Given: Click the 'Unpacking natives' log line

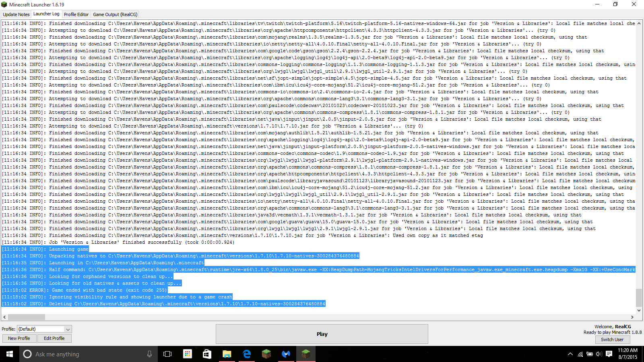Looking at the screenshot, I should point(180,256).
